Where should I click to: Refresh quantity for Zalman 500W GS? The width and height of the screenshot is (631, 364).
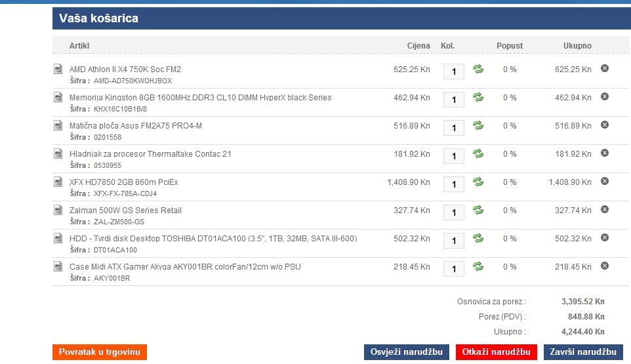478,211
